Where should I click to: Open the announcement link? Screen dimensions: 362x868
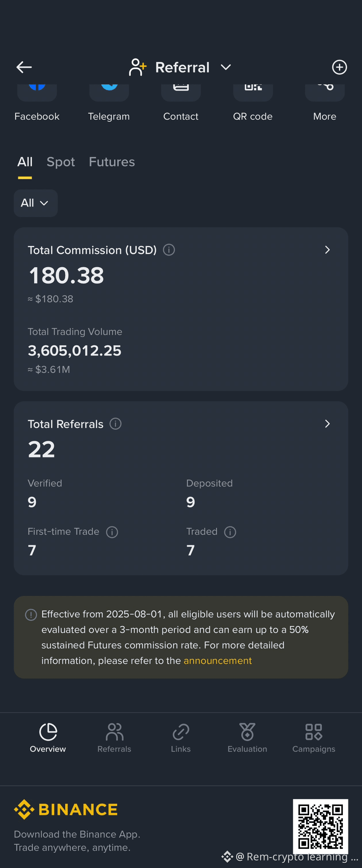click(218, 661)
